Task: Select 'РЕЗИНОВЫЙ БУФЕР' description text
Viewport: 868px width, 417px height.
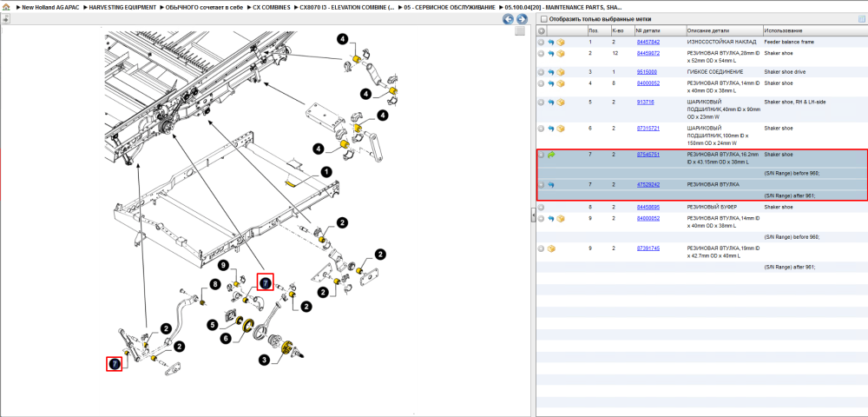Action: (x=713, y=208)
